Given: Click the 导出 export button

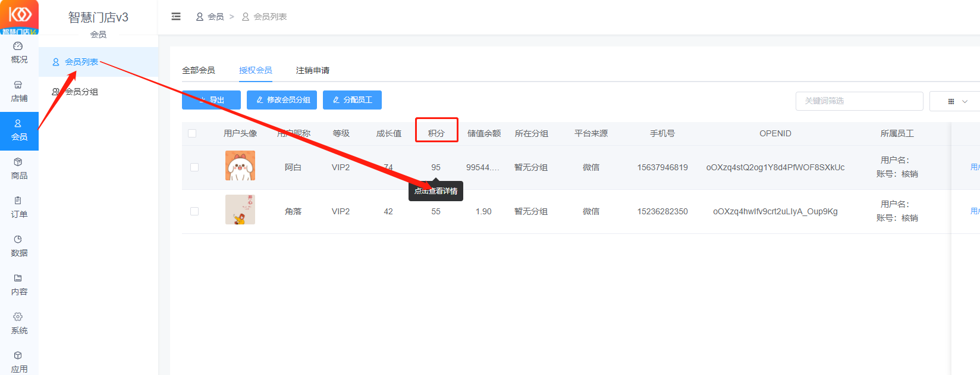Looking at the screenshot, I should pyautogui.click(x=211, y=100).
